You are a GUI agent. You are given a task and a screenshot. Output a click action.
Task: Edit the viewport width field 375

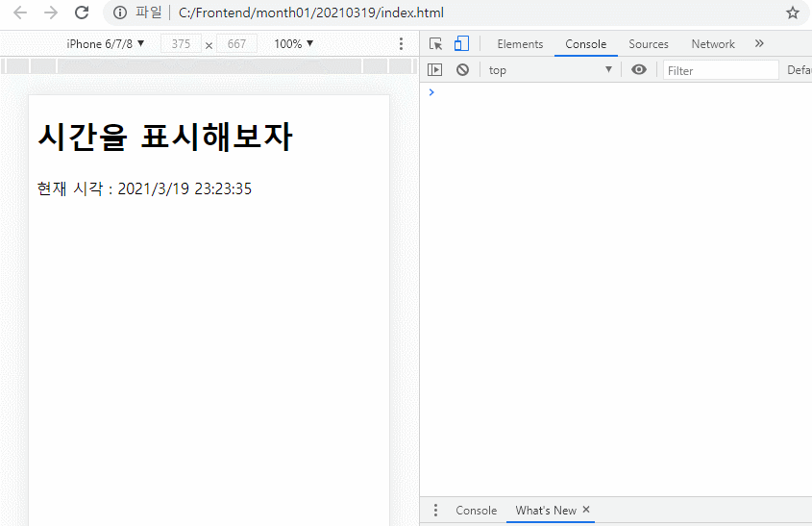pos(181,44)
